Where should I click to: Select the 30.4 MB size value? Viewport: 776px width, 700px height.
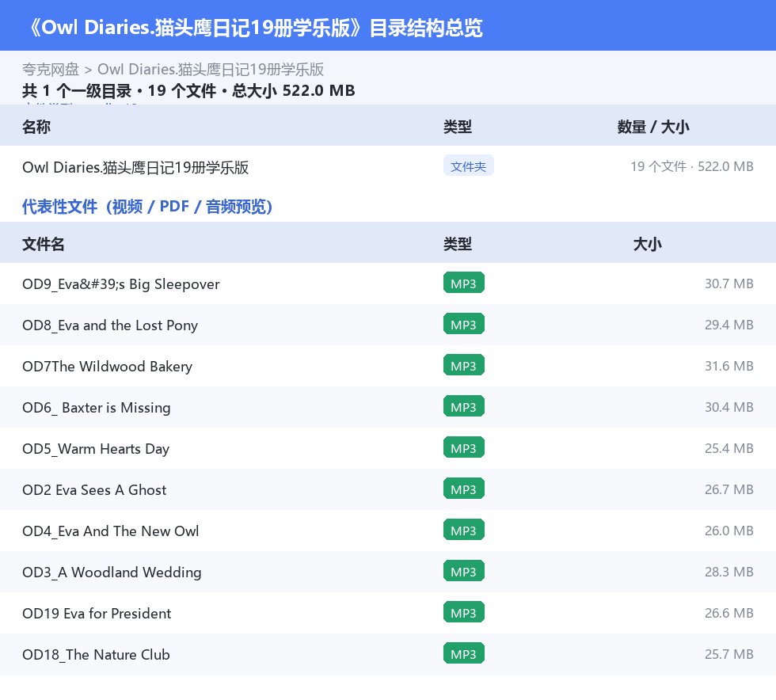point(729,407)
